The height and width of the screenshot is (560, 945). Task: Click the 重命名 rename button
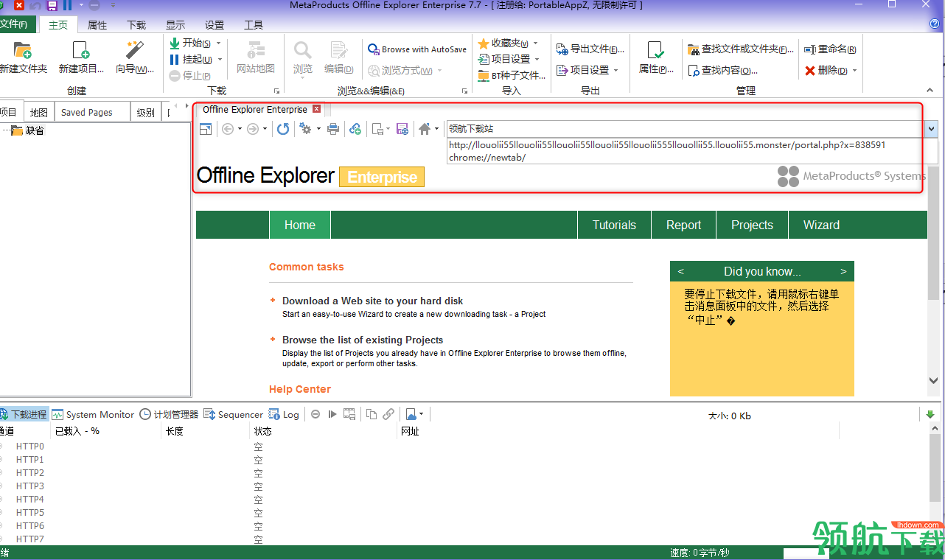pyautogui.click(x=830, y=49)
